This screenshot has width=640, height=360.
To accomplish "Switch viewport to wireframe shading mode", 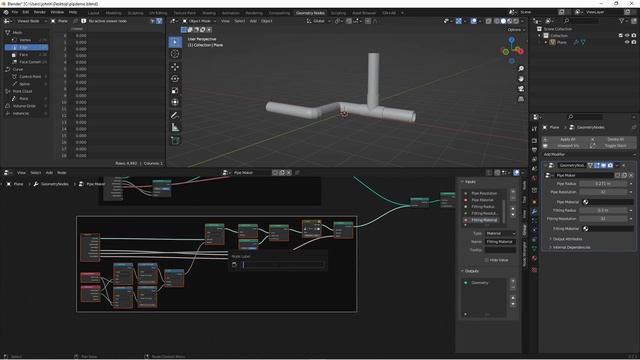I will point(497,21).
